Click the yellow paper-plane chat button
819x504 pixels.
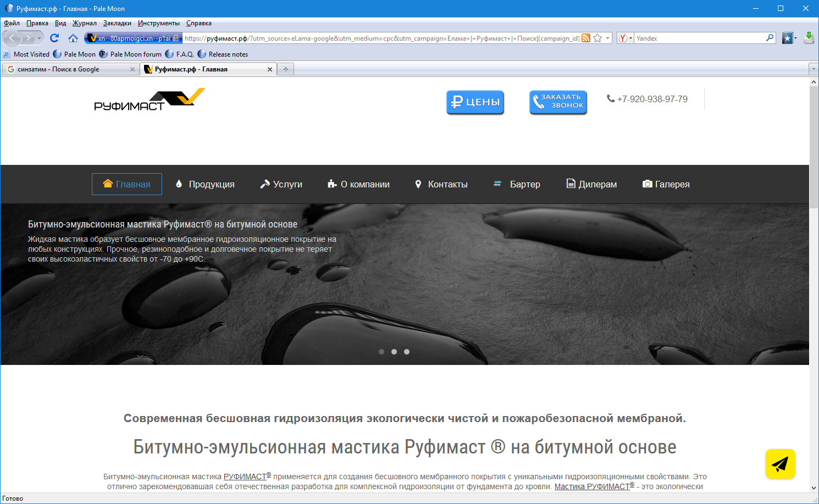click(781, 464)
